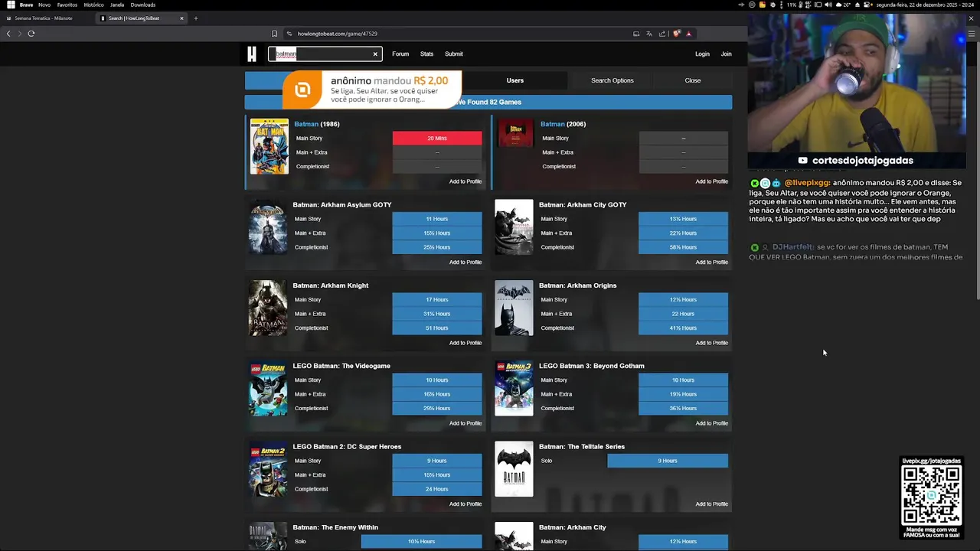Open the browser hamburger menu icon

point(972,34)
